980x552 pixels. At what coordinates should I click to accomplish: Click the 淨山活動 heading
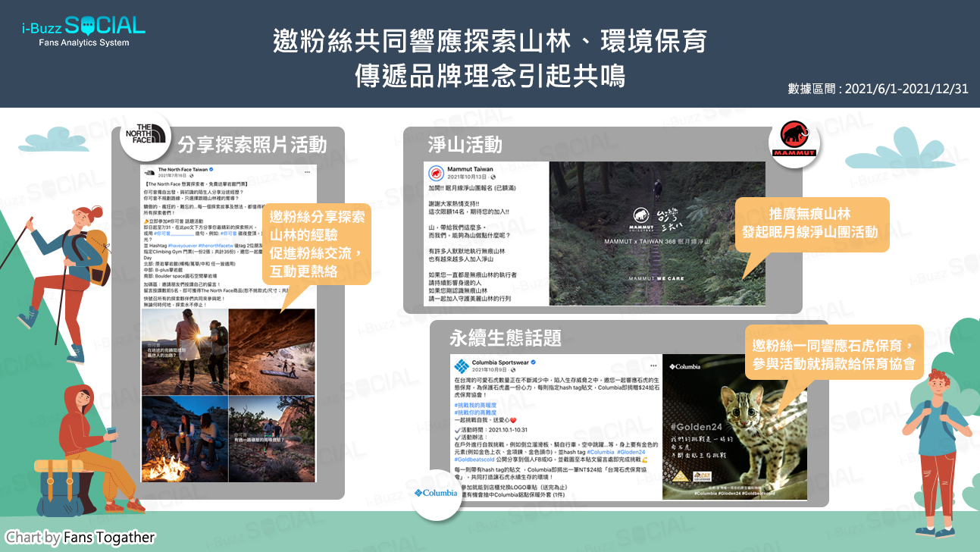[x=465, y=144]
